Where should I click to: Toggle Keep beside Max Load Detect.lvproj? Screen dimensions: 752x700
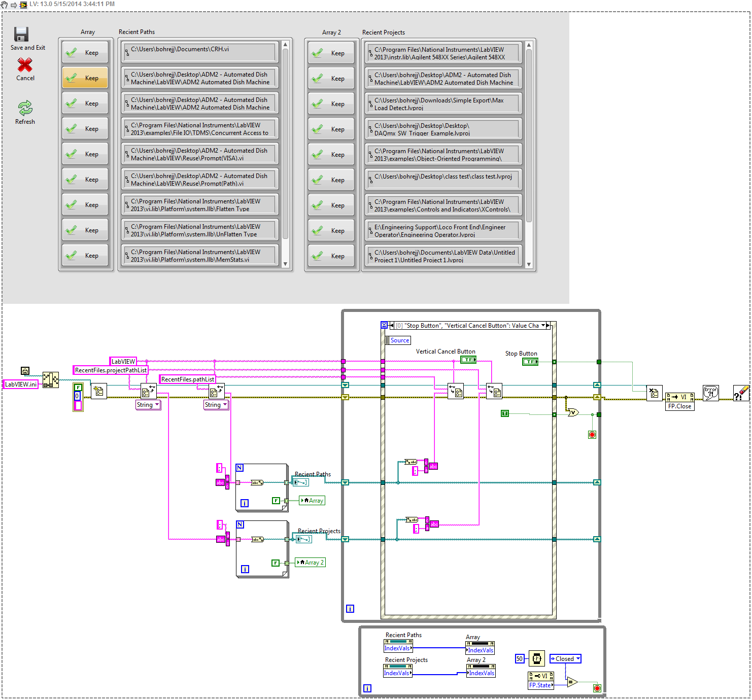[x=331, y=103]
